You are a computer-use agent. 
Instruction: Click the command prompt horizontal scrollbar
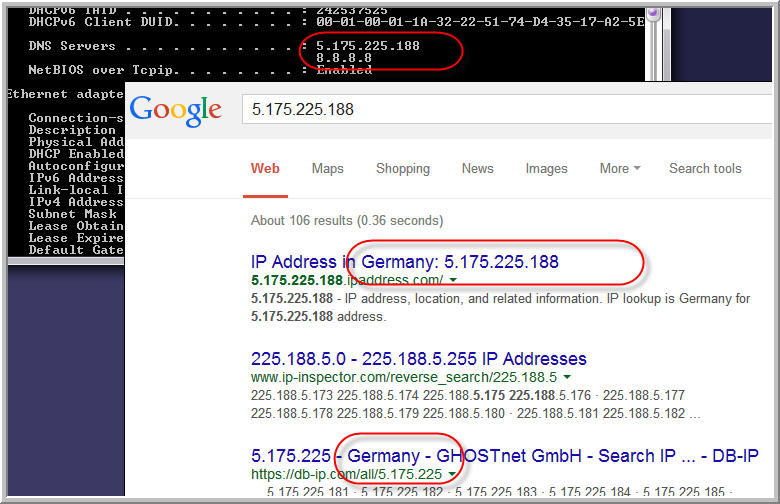(x=66, y=261)
